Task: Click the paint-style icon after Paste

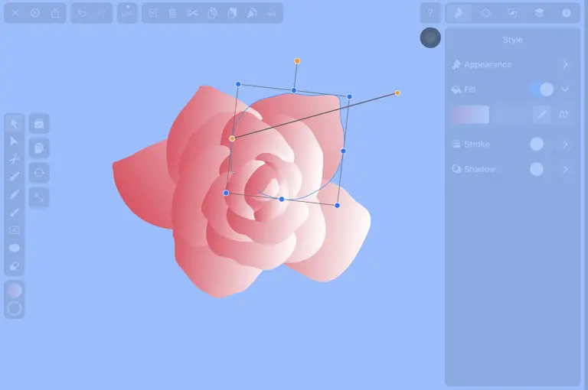Action: (252, 13)
